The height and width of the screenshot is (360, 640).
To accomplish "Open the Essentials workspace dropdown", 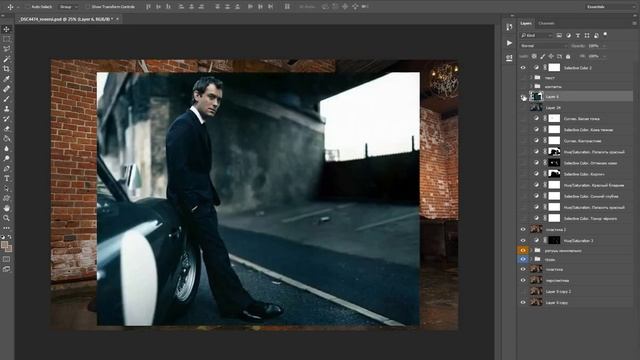I will [x=609, y=7].
